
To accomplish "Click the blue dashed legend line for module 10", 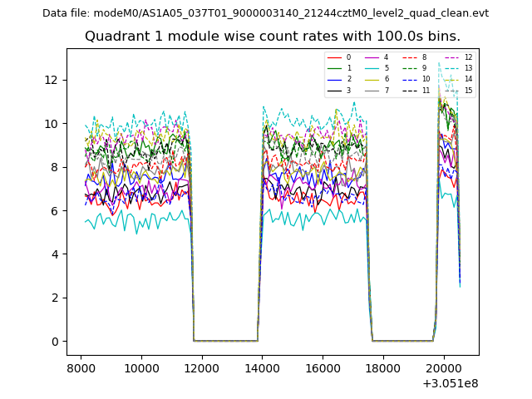I will [410, 79].
